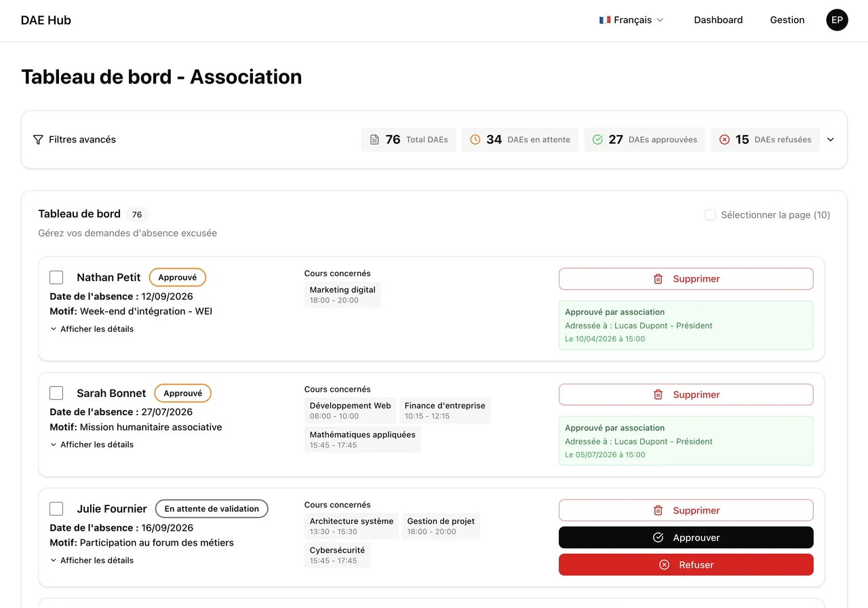
Task: Click the name Julie Fournier
Action: 112,509
